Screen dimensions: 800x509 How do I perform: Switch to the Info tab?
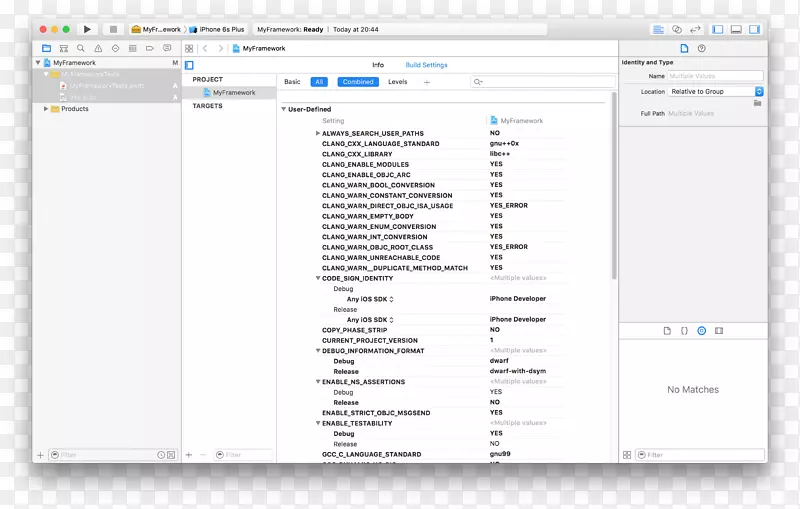(378, 65)
